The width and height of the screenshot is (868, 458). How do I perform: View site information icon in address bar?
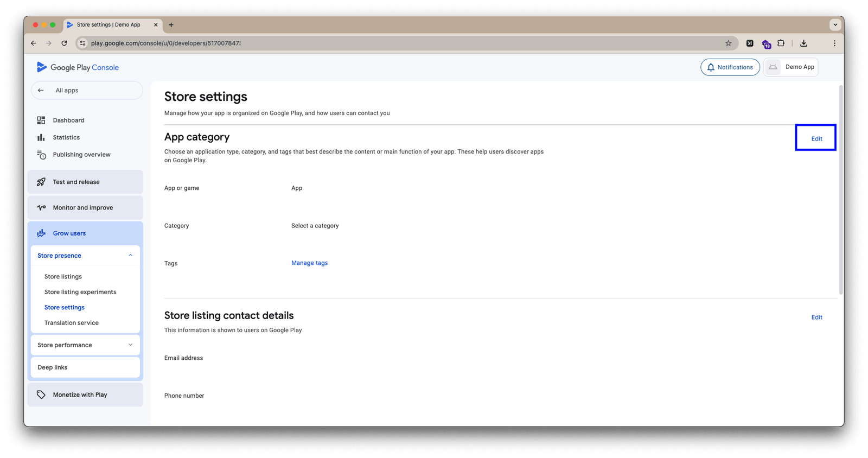(82, 43)
